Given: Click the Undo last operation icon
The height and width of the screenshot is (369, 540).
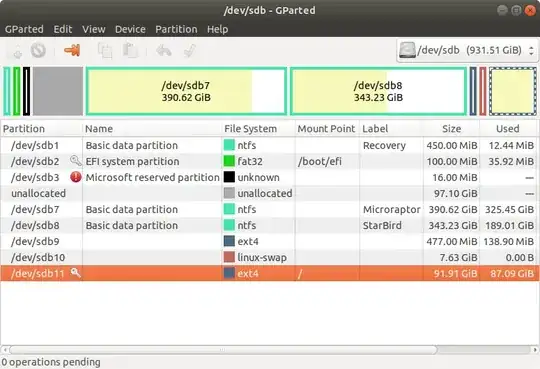Looking at the screenshot, I should pos(164,51).
